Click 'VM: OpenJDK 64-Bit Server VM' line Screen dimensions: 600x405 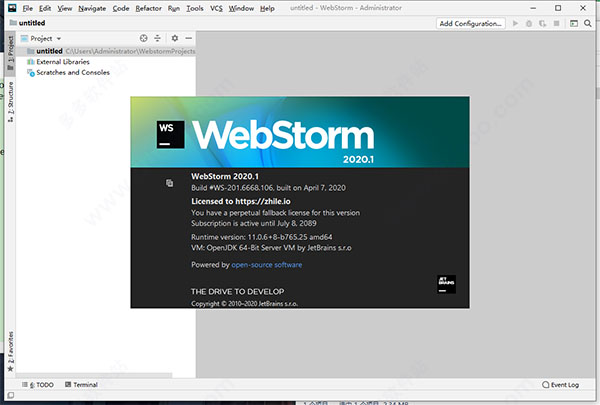click(271, 248)
